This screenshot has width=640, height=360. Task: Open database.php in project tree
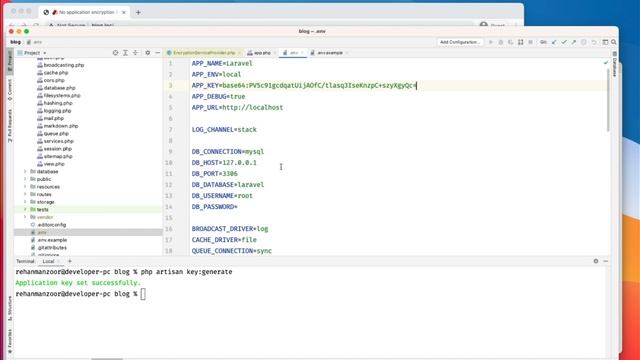[56, 88]
